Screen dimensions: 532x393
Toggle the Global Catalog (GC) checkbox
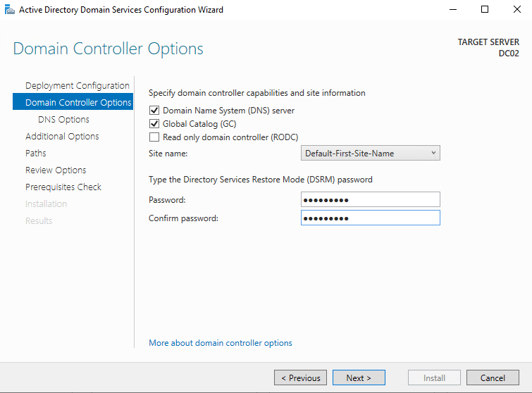click(154, 124)
